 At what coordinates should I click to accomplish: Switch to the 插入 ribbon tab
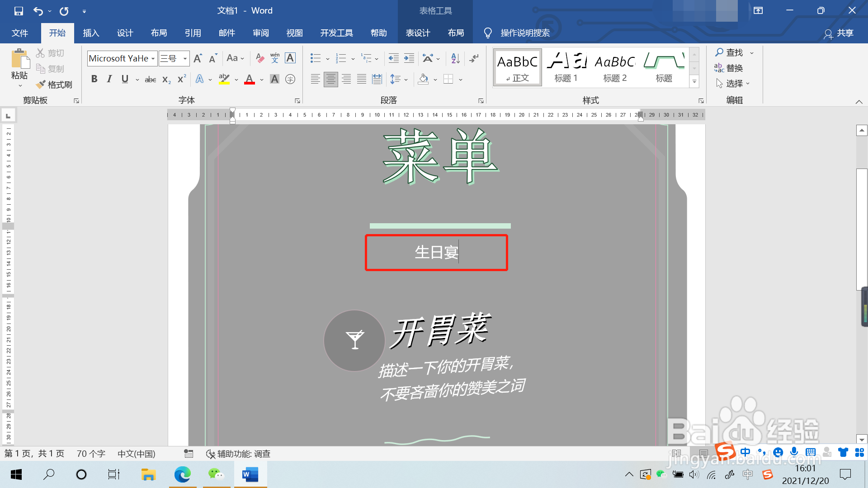tap(91, 33)
